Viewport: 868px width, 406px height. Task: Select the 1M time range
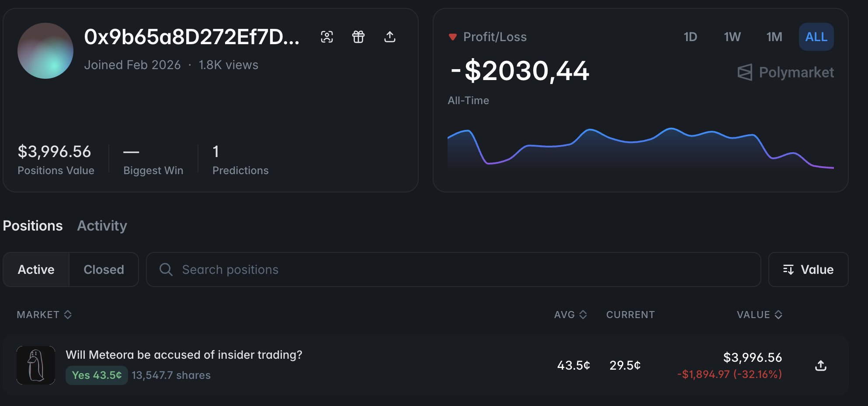774,37
